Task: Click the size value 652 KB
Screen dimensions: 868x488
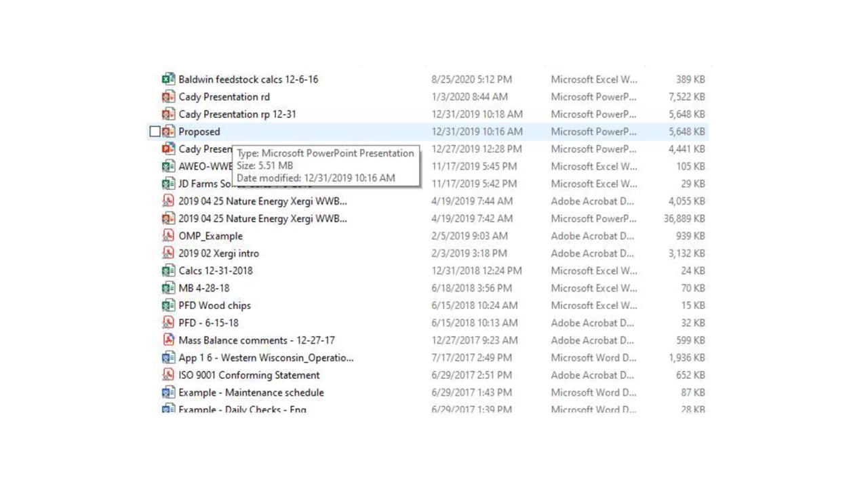Action: (x=690, y=375)
